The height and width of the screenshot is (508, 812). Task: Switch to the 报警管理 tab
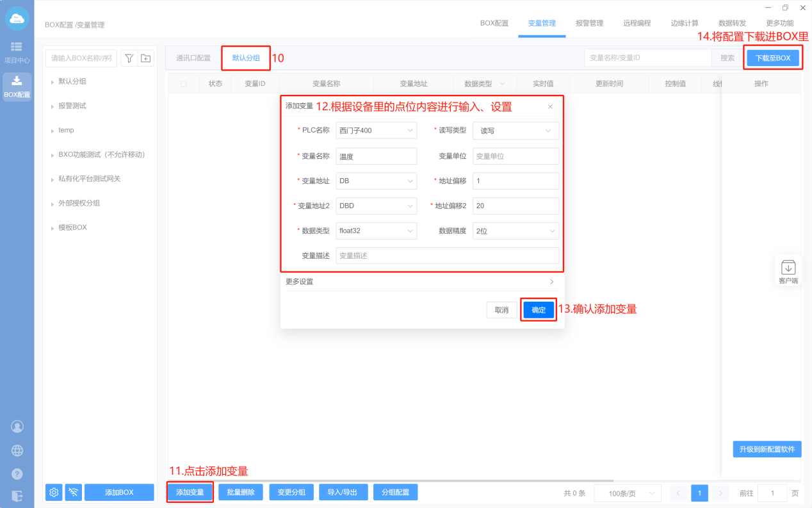[x=589, y=23]
